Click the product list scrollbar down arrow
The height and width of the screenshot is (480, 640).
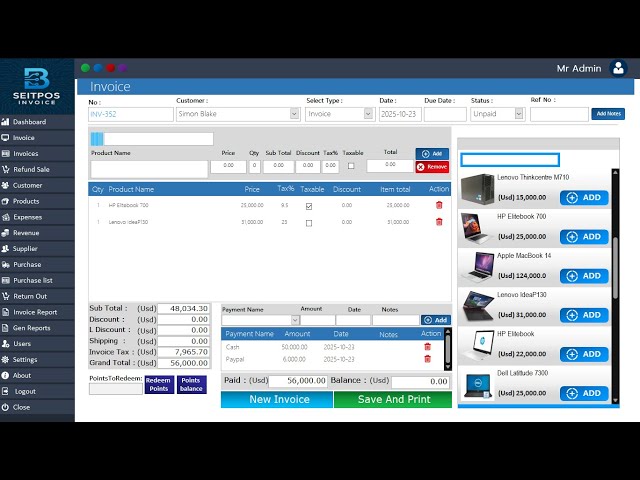(616, 401)
